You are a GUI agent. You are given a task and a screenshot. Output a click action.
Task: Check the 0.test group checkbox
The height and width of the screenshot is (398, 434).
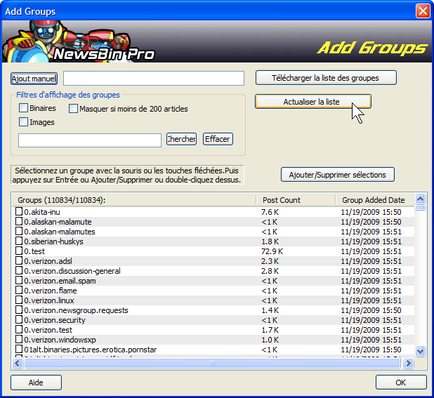19,251
